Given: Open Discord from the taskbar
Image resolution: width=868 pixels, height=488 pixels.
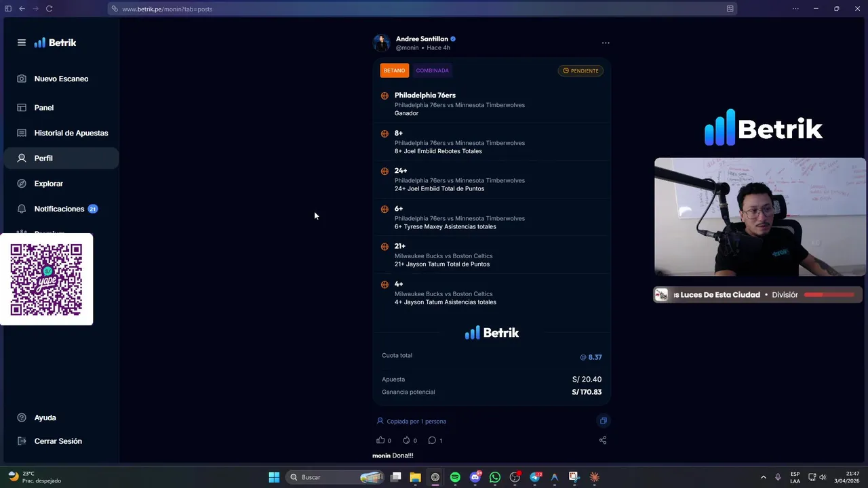Looking at the screenshot, I should [x=475, y=477].
